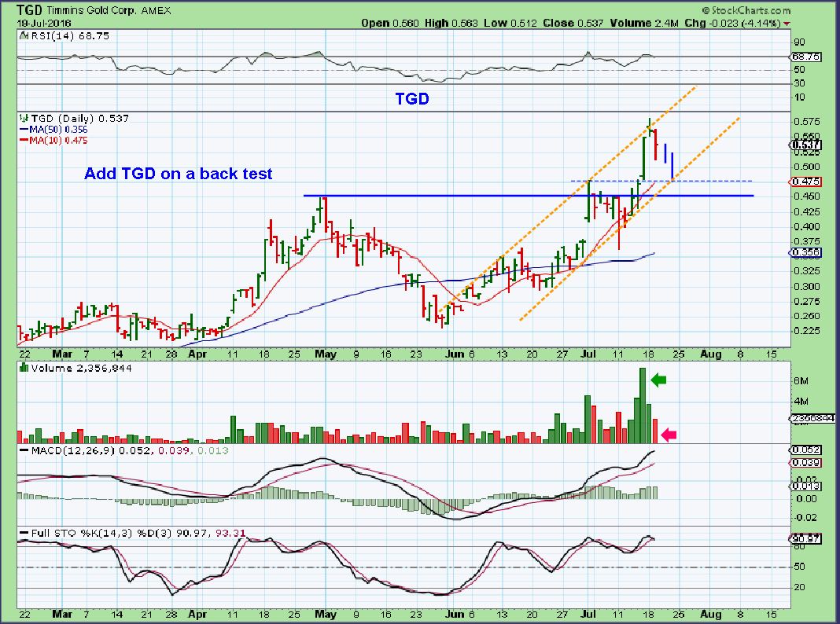Viewport: 840px width, 624px height.
Task: Click the 0.537 last-price tag on the price scale
Action: pos(805,145)
